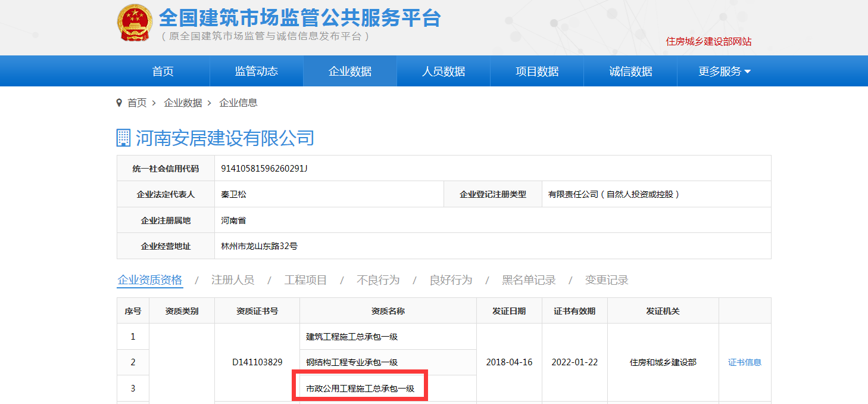Click the building icon beside company name

123,138
